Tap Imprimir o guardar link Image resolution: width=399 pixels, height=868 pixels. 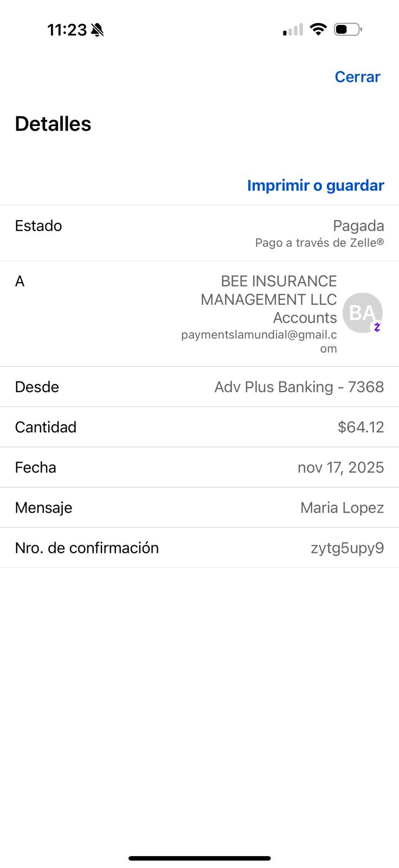point(316,186)
